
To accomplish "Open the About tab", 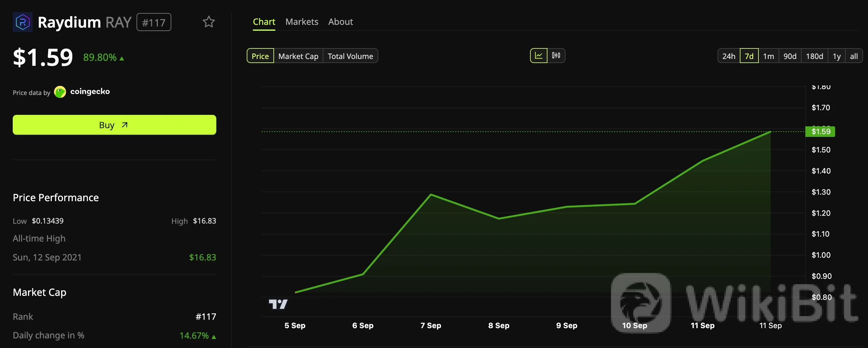I will coord(340,22).
